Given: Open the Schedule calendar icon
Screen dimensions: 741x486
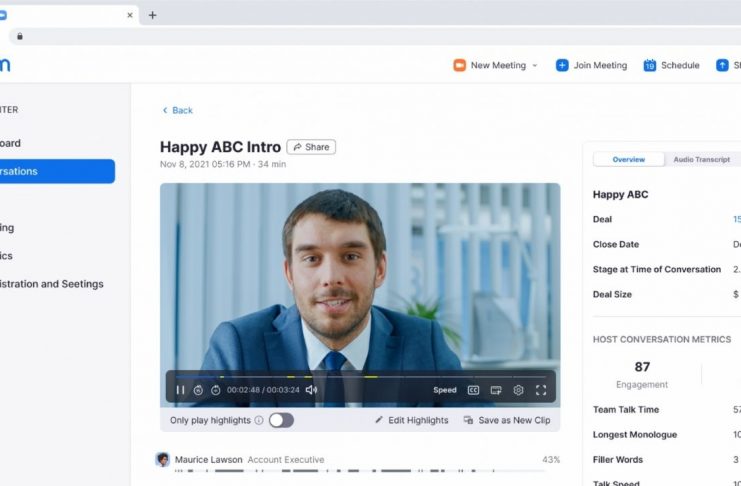Looking at the screenshot, I should [x=650, y=65].
